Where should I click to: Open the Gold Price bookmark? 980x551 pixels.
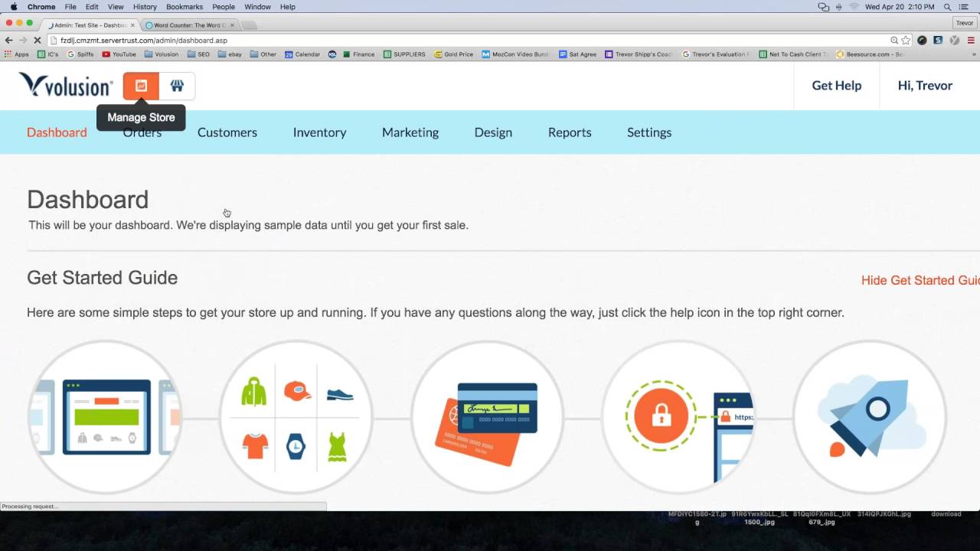[x=454, y=54]
